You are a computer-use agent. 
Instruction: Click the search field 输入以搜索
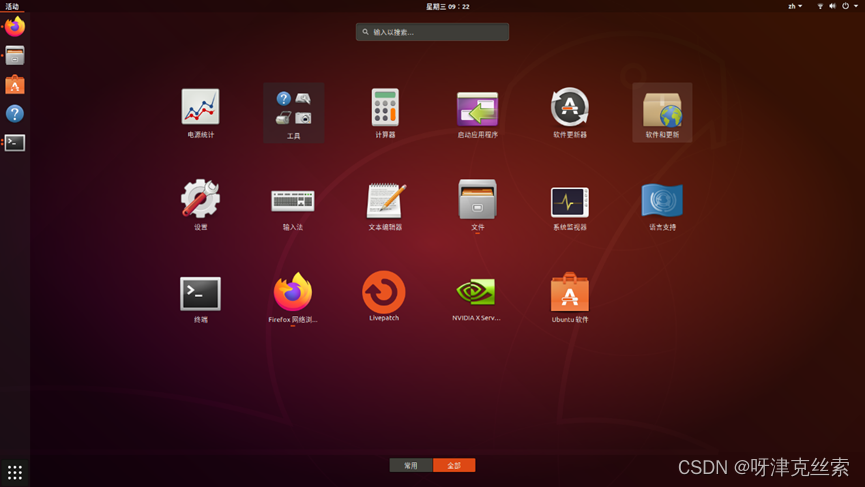[432, 32]
